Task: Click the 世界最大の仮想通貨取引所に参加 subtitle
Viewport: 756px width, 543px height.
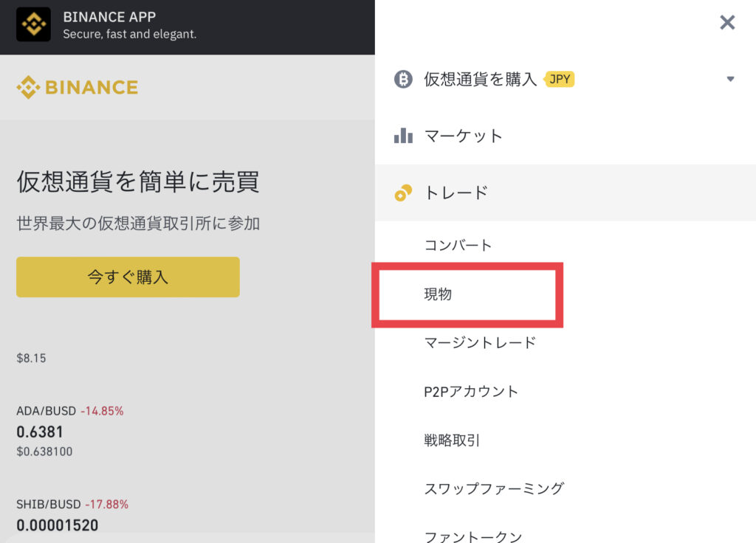Action: click(x=138, y=224)
